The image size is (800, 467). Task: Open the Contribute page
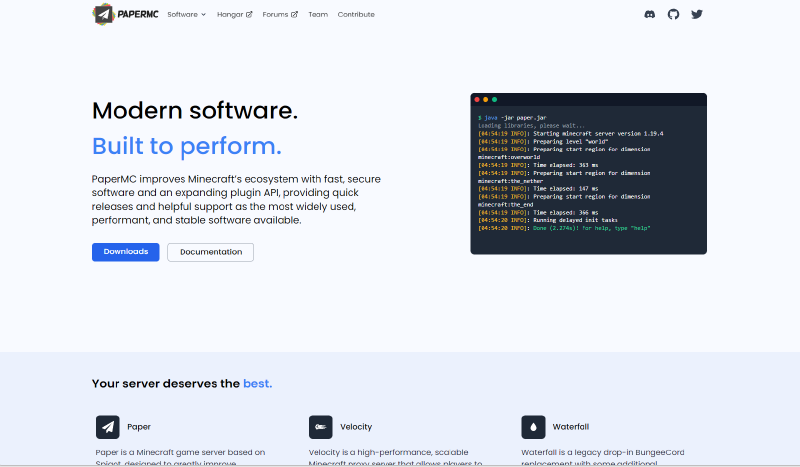pos(356,15)
